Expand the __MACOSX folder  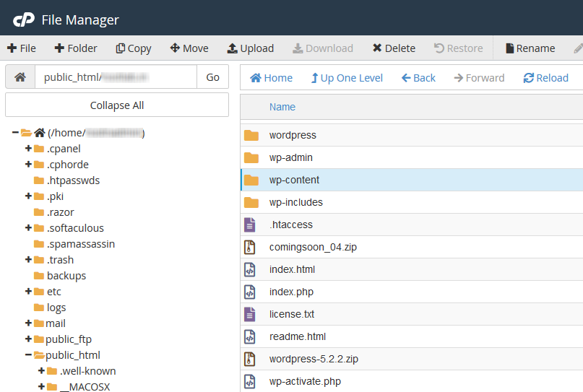42,387
